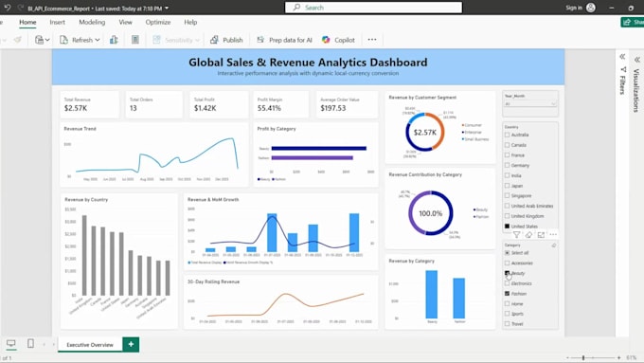Open the Sensitivity dropdown
Viewport: 644px width, 363px height.
tap(176, 40)
